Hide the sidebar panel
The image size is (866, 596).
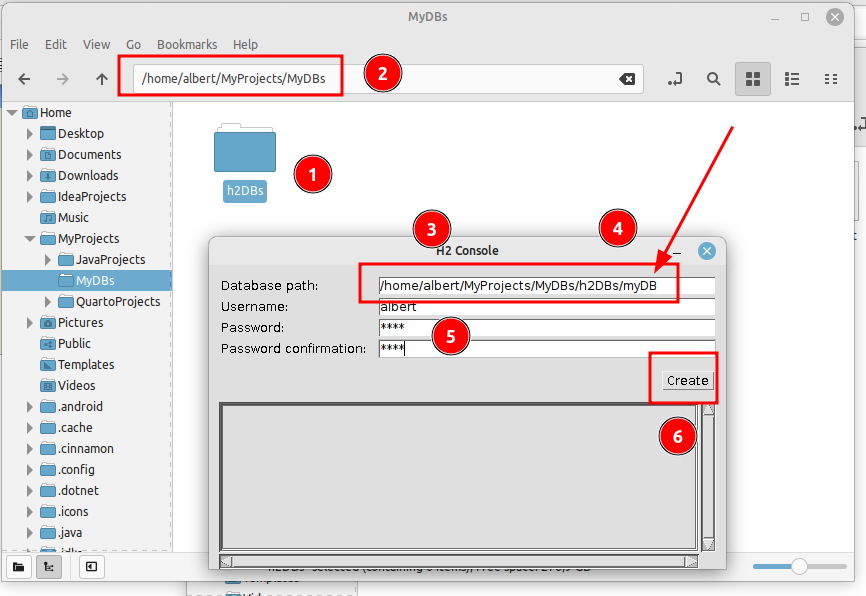pos(92,567)
